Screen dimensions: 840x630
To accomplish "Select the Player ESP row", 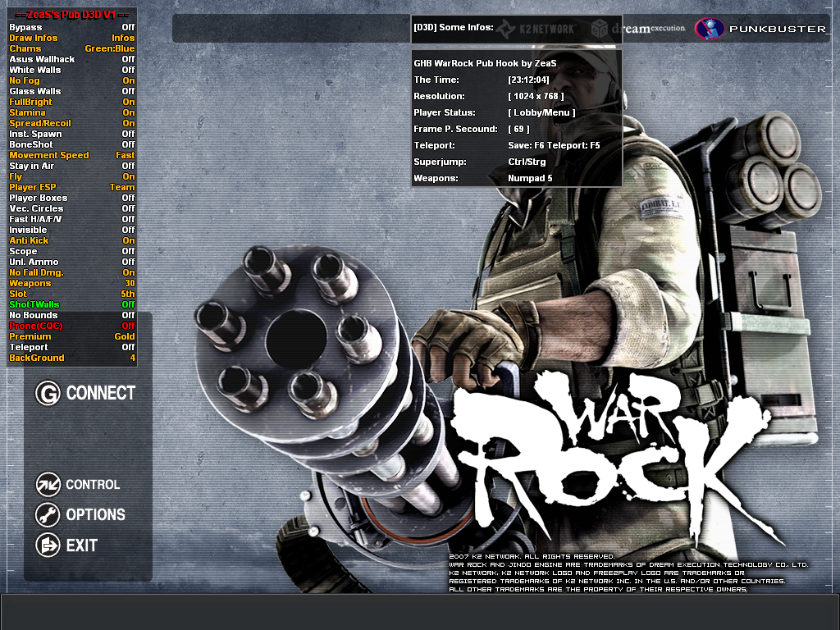I will coord(72,188).
